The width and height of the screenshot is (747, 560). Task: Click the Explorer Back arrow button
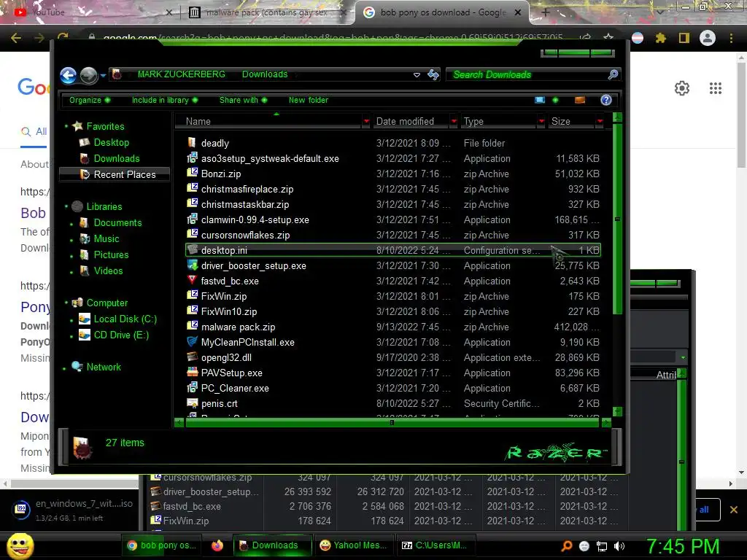tap(68, 75)
